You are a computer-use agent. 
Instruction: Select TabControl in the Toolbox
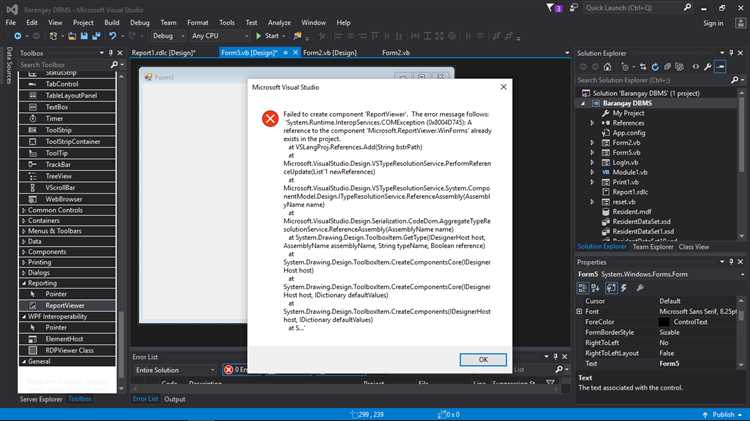pos(67,84)
